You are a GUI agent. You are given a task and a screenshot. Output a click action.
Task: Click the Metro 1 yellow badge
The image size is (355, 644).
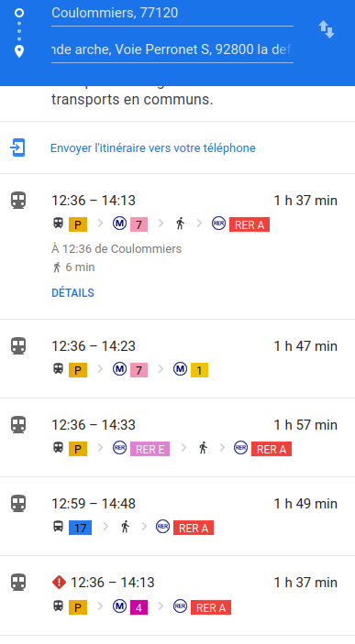click(x=199, y=370)
